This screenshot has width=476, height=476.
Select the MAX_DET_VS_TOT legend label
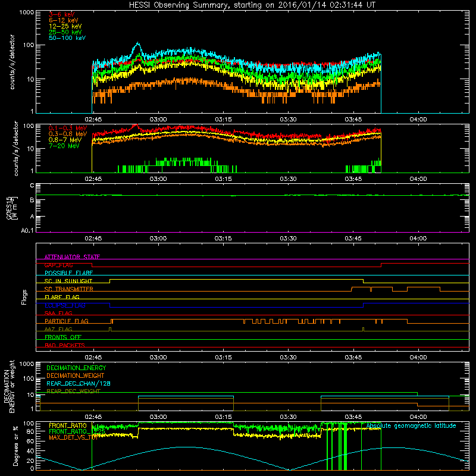73,437
